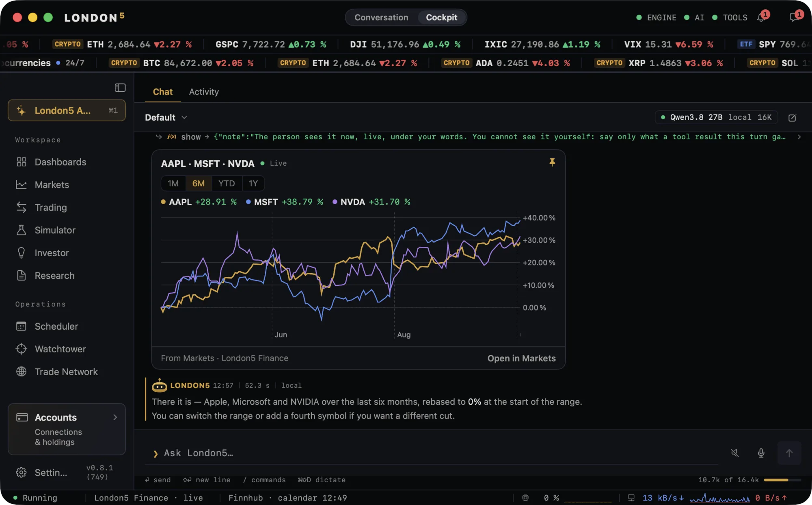Click the notifications bell icon
The height and width of the screenshot is (505, 812).
(x=762, y=17)
